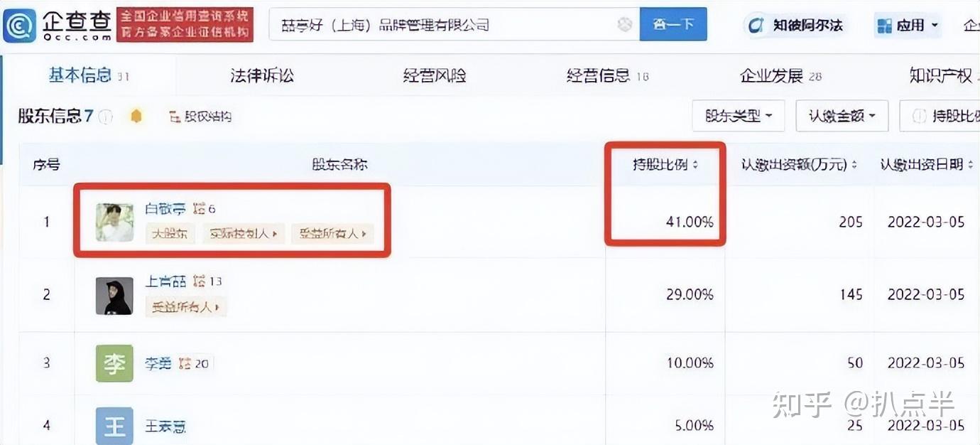Screen dimensions: 980x445
Task: Click the 29.00% shareholding cell
Action: pos(690,294)
